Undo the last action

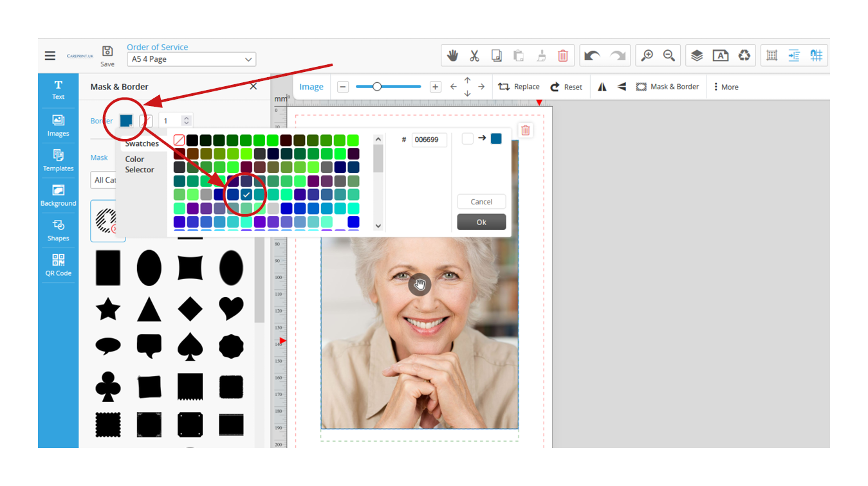591,56
